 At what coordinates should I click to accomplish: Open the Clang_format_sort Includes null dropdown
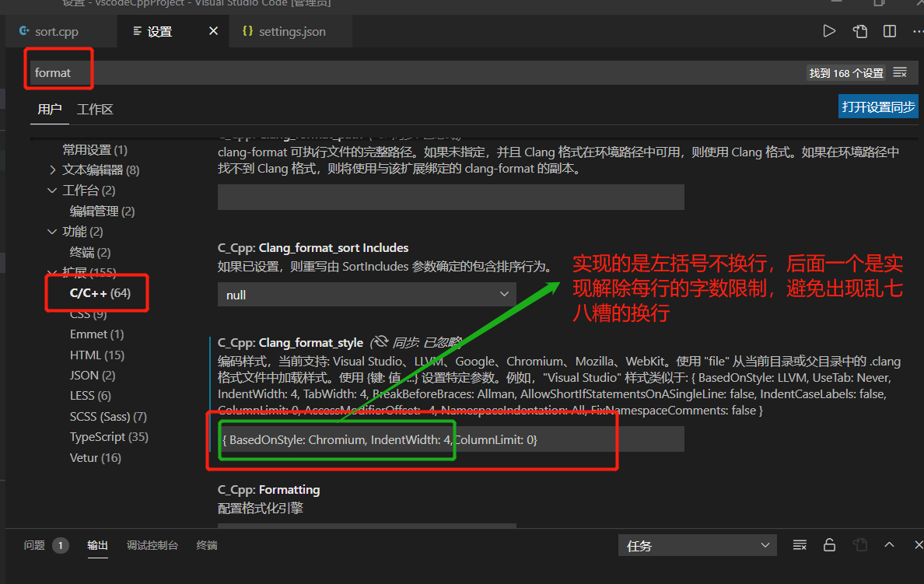click(x=366, y=294)
